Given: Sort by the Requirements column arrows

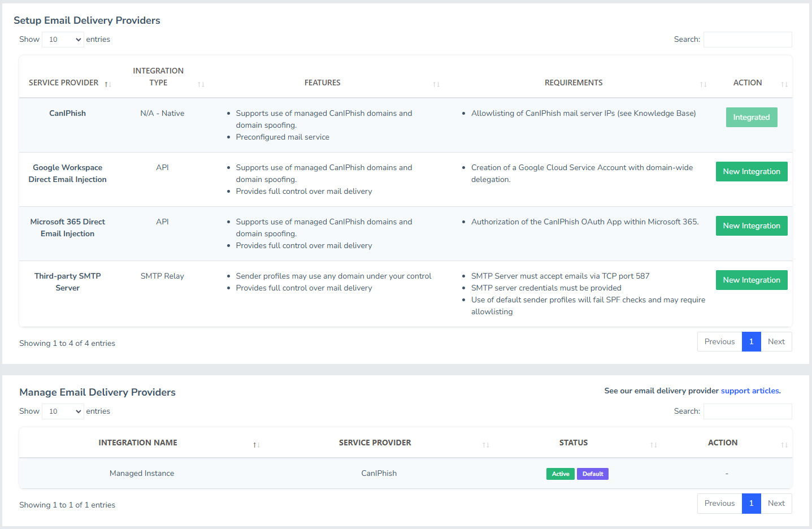Looking at the screenshot, I should (703, 84).
